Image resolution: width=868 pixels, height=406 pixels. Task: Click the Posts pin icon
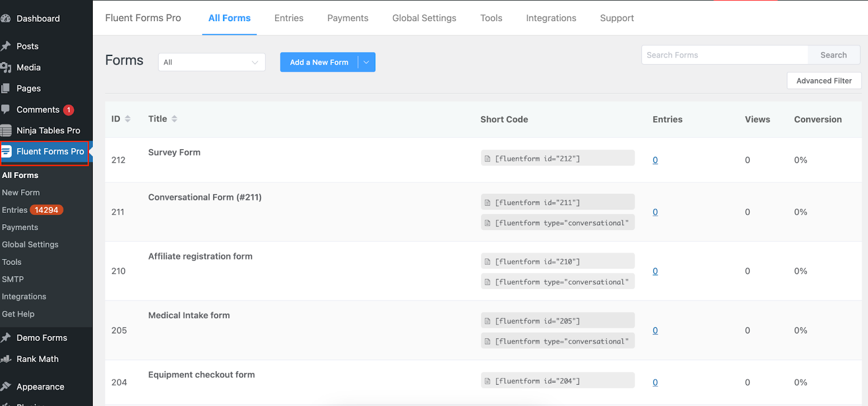point(5,46)
